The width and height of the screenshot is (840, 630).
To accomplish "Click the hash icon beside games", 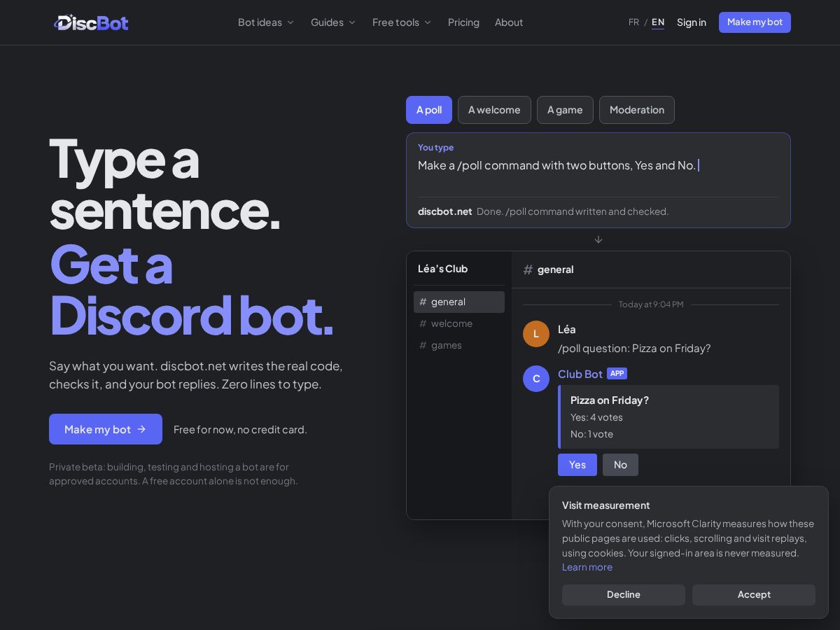I will 423,345.
